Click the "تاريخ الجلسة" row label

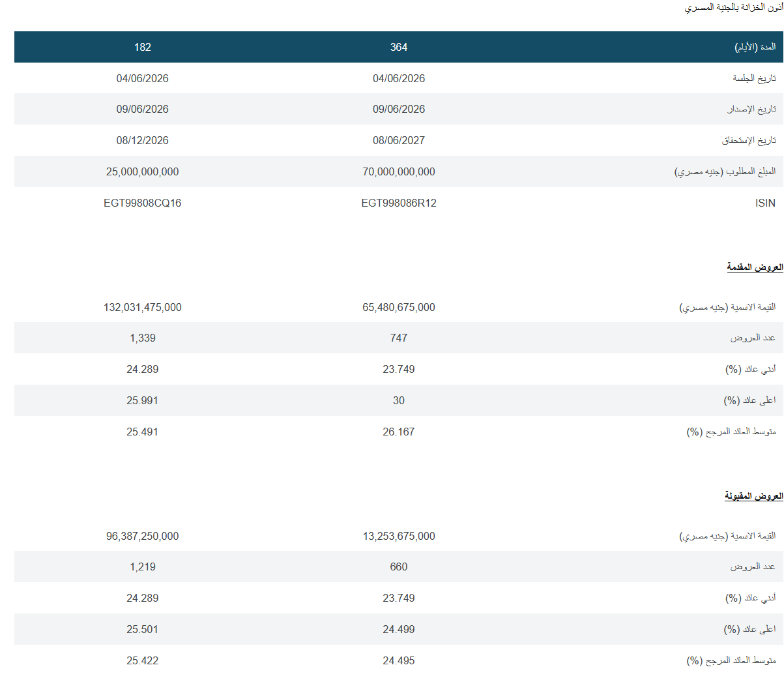pos(754,78)
